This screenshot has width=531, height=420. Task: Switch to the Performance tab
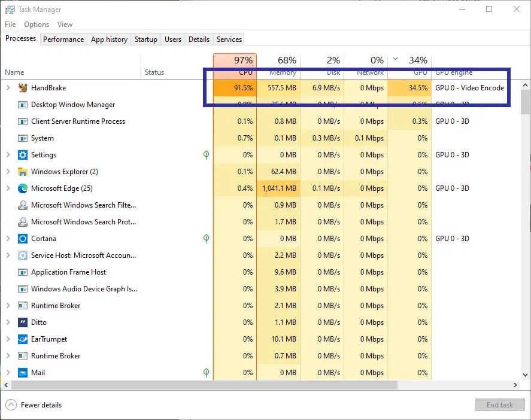63,39
